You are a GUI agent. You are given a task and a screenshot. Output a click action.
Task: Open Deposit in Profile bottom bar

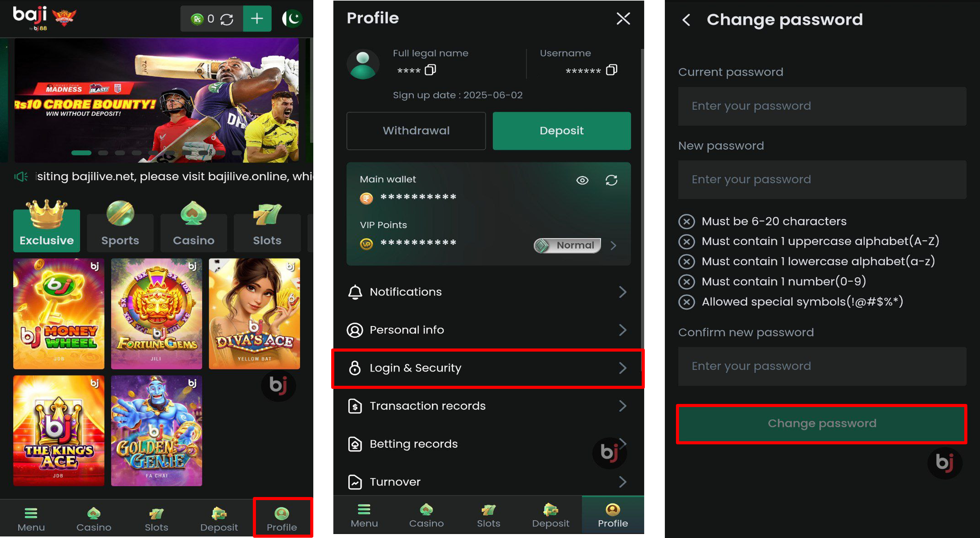550,516
